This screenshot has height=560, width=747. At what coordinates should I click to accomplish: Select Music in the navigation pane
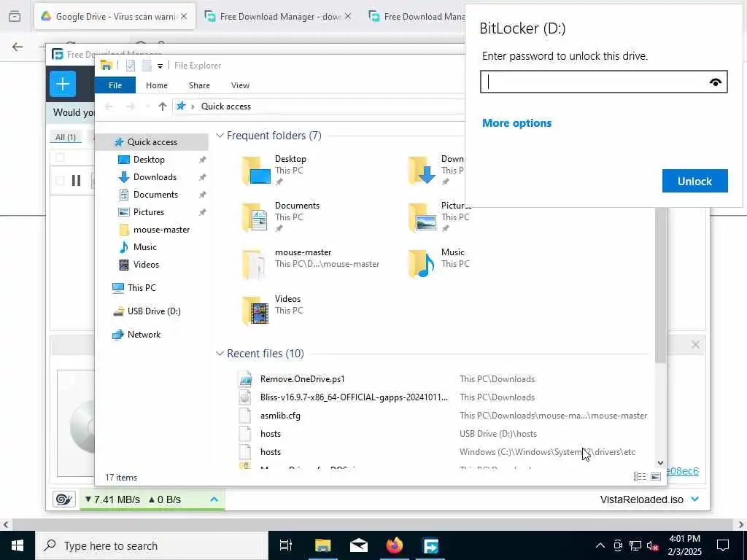145,247
